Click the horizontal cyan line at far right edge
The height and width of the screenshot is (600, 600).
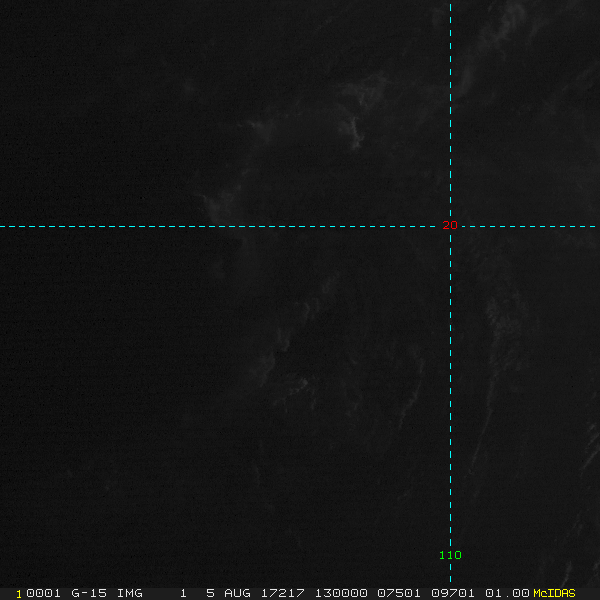(x=590, y=226)
